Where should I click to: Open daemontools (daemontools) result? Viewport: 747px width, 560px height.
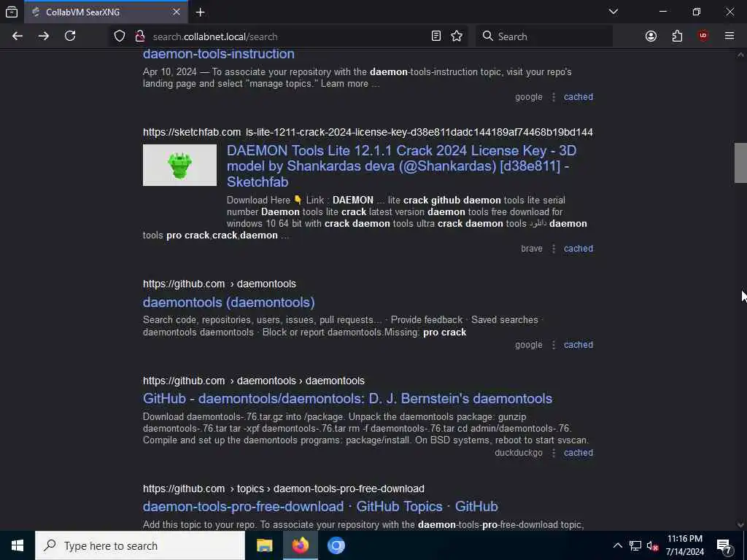pos(228,303)
